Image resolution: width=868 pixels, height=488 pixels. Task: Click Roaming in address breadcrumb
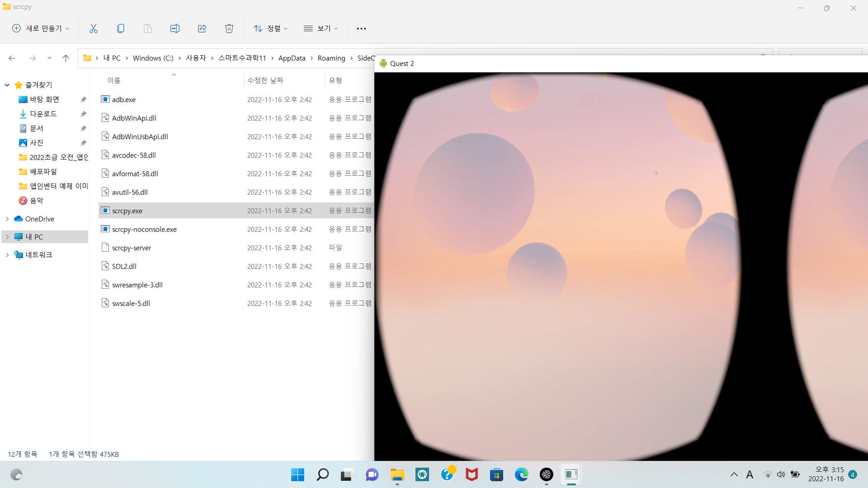coord(331,58)
